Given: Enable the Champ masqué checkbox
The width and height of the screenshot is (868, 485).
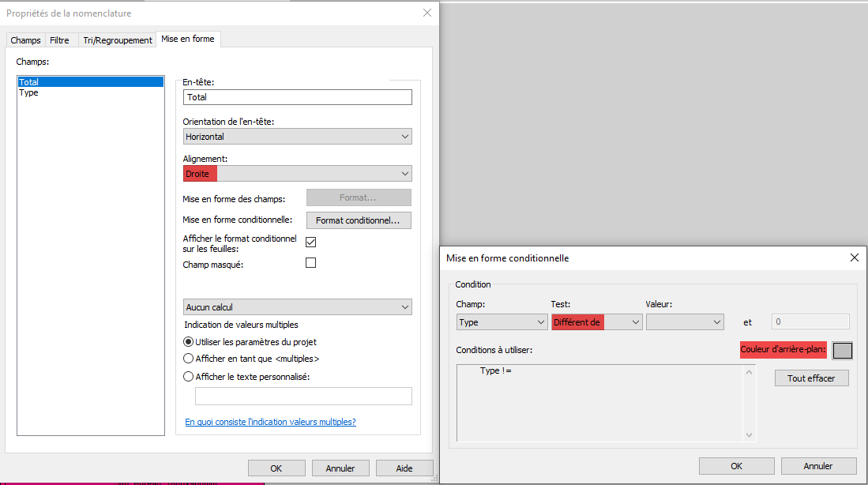Looking at the screenshot, I should coord(310,263).
